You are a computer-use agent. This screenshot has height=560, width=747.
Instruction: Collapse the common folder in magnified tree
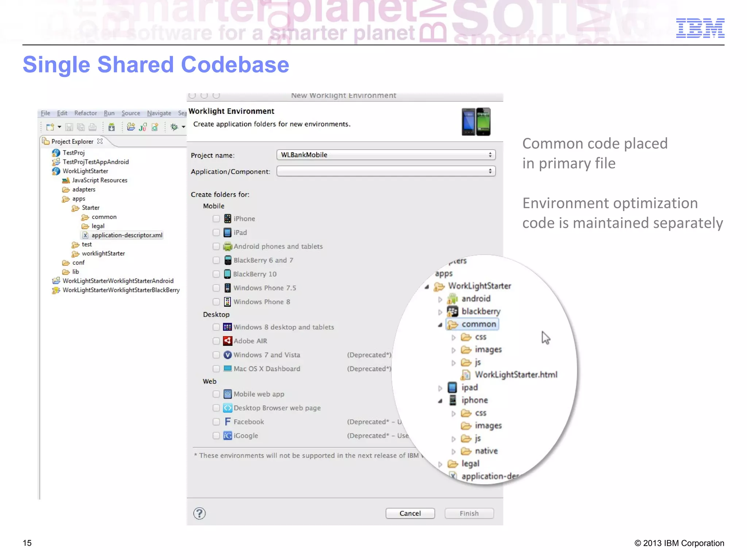pos(440,324)
